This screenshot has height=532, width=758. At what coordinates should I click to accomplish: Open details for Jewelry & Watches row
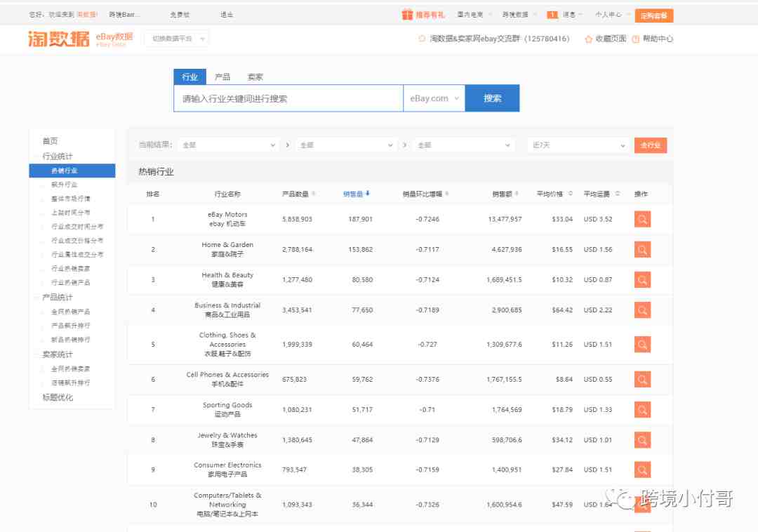[642, 440]
